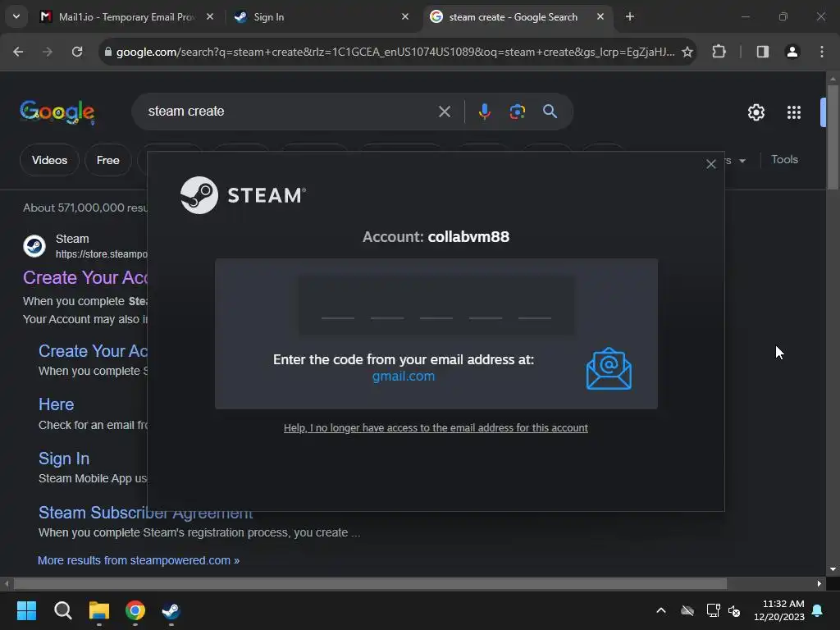Show hidden system tray icons
The width and height of the screenshot is (840, 630).
point(661,610)
